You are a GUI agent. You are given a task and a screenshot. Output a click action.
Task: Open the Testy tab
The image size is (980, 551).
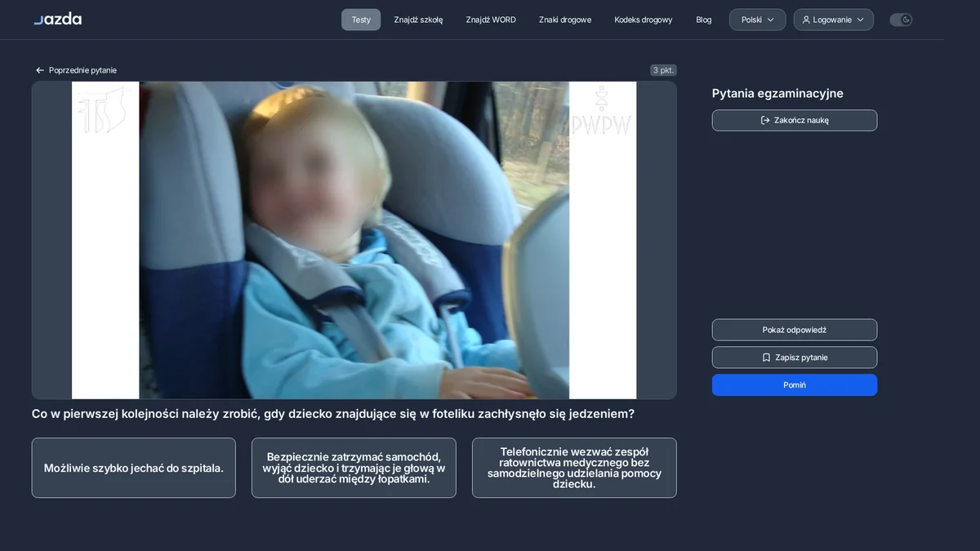[361, 20]
